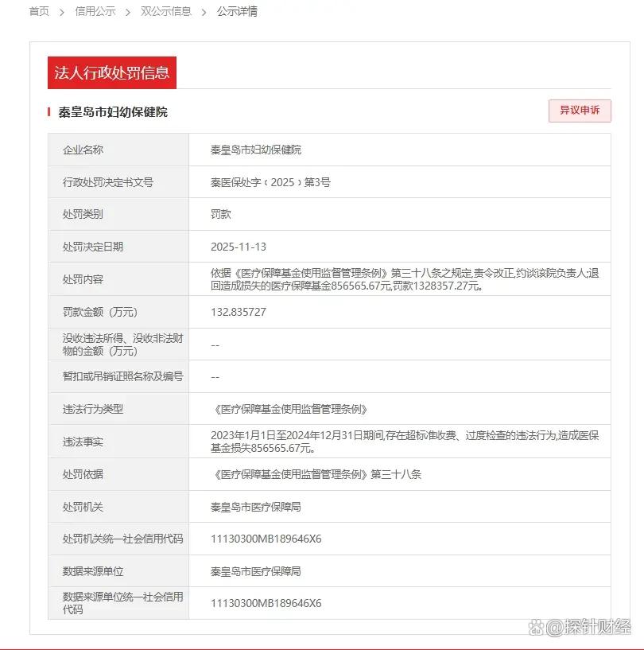Go to 双公示信息 in the breadcrumb
644x650 pixels.
click(166, 11)
